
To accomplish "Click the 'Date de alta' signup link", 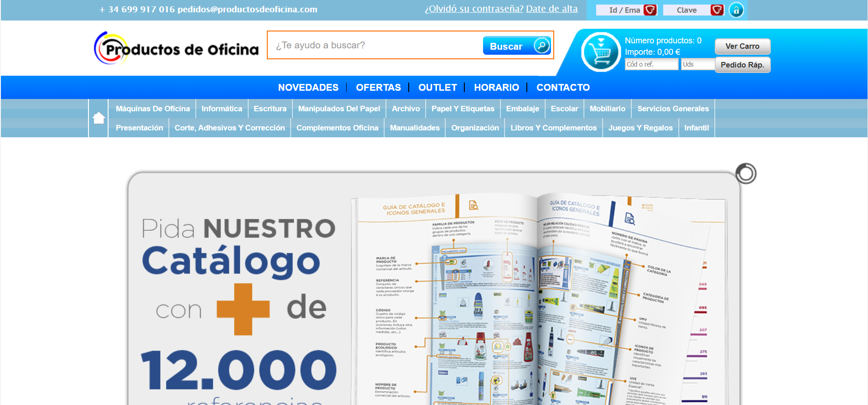I will 551,9.
